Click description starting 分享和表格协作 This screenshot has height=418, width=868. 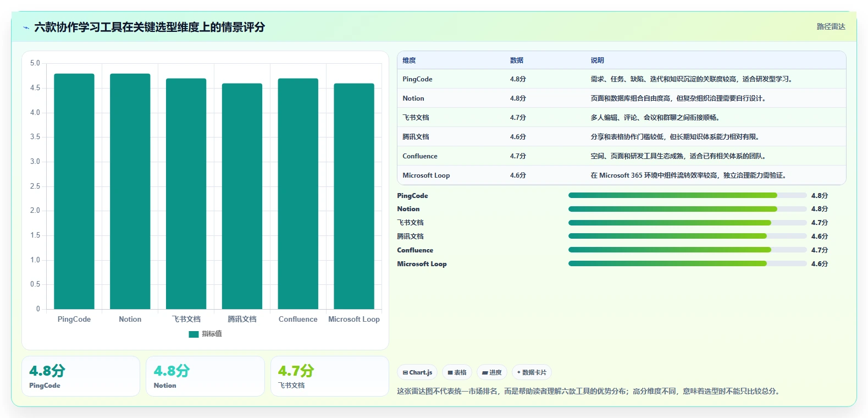tap(675, 137)
